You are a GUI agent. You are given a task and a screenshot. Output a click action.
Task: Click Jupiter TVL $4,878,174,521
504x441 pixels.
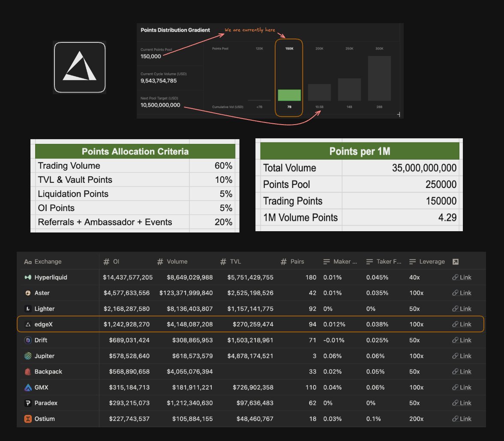click(x=250, y=356)
